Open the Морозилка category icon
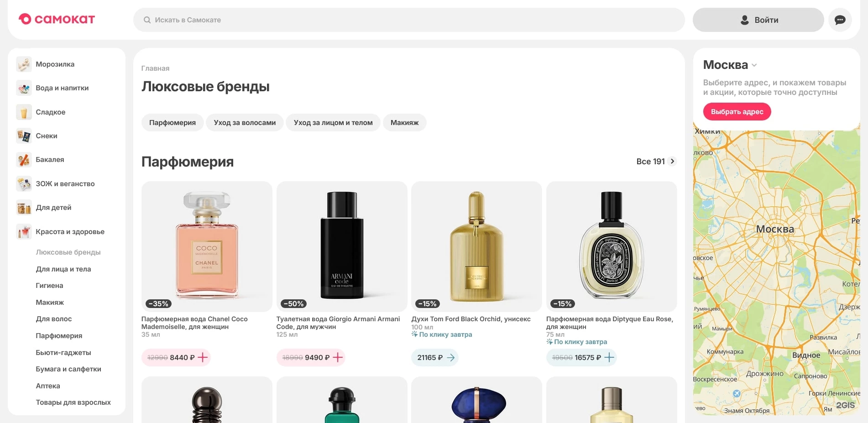 click(24, 64)
